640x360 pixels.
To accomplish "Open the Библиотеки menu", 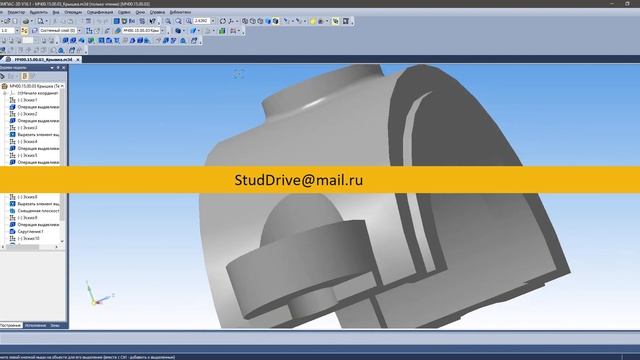I will (180, 12).
